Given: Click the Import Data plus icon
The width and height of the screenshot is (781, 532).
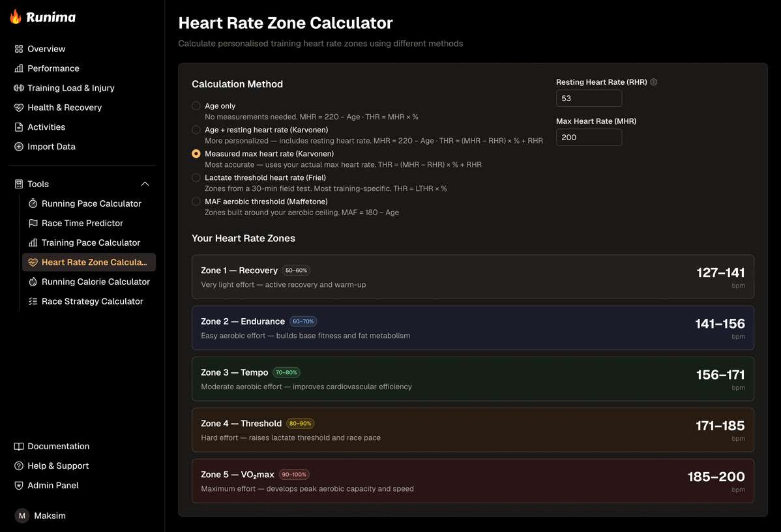Looking at the screenshot, I should [x=19, y=147].
